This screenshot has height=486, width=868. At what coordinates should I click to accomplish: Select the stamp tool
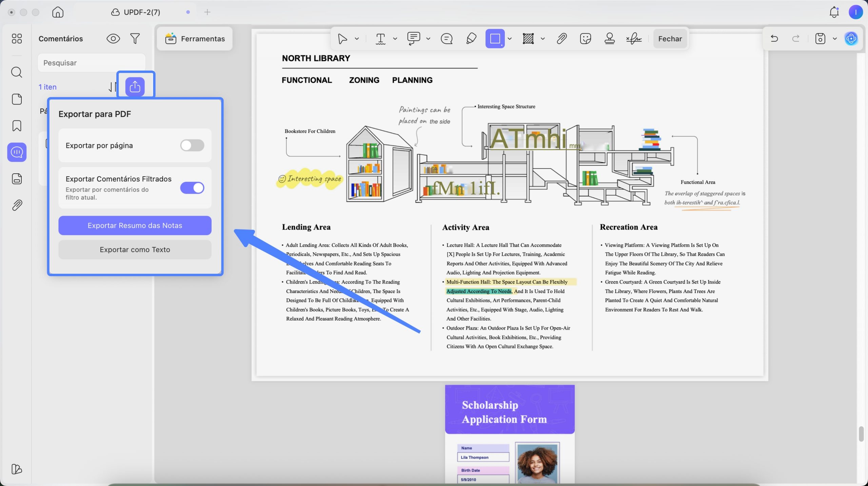(x=610, y=39)
